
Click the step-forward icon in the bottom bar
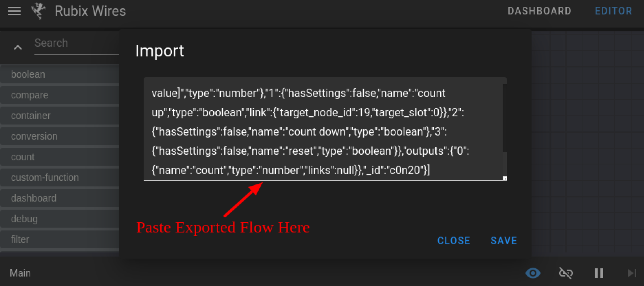[x=632, y=273]
